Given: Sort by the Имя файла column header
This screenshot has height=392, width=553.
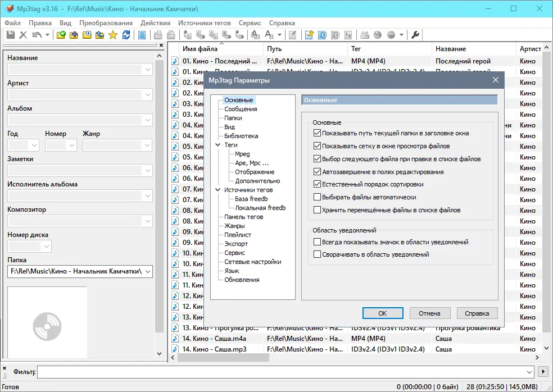Looking at the screenshot, I should tap(221, 49).
